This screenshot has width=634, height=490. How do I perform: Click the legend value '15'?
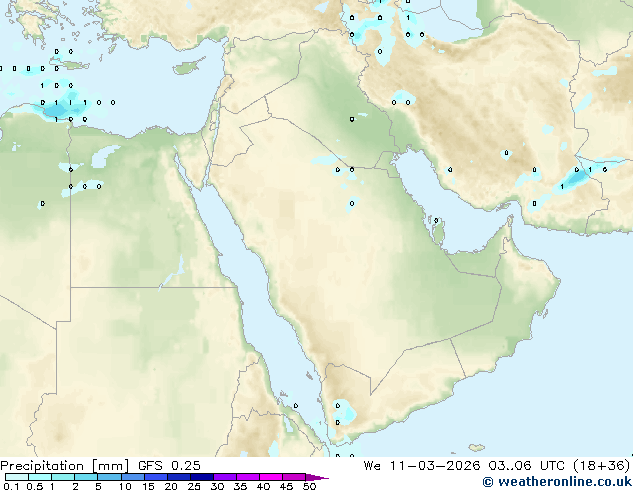pos(148,486)
